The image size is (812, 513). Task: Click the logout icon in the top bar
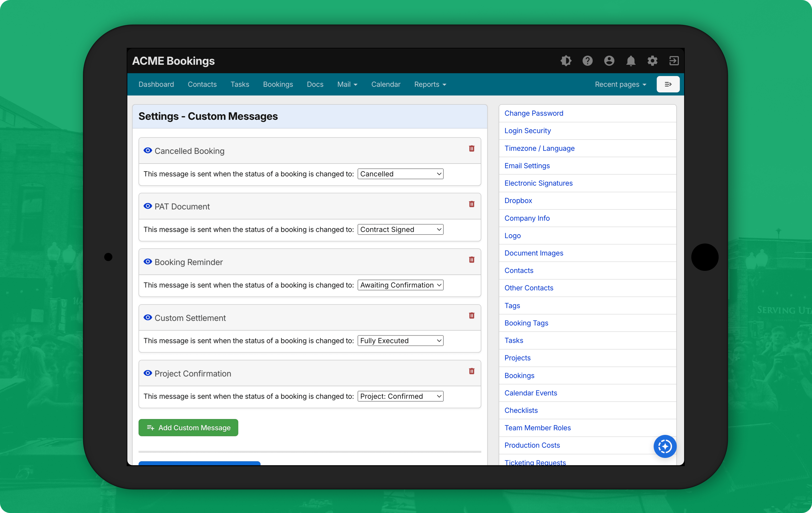click(674, 61)
